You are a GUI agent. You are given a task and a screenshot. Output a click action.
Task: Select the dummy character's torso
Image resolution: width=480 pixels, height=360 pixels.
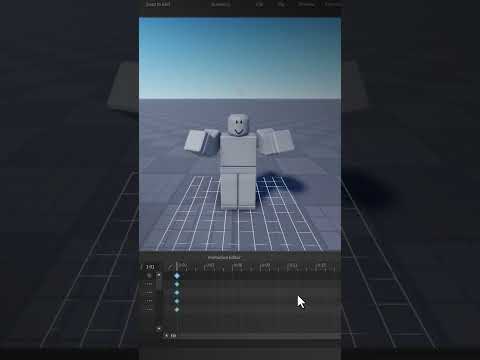click(238, 150)
